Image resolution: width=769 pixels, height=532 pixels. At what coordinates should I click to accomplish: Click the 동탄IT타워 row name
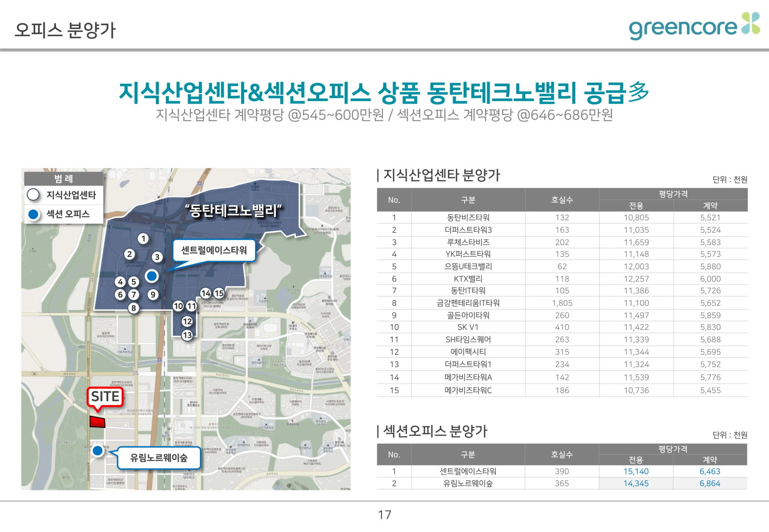tap(468, 291)
